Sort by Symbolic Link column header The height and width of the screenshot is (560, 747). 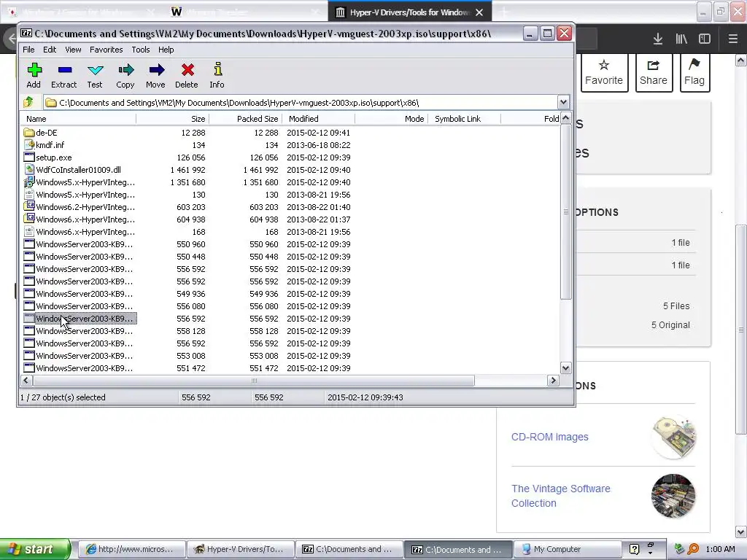464,119
